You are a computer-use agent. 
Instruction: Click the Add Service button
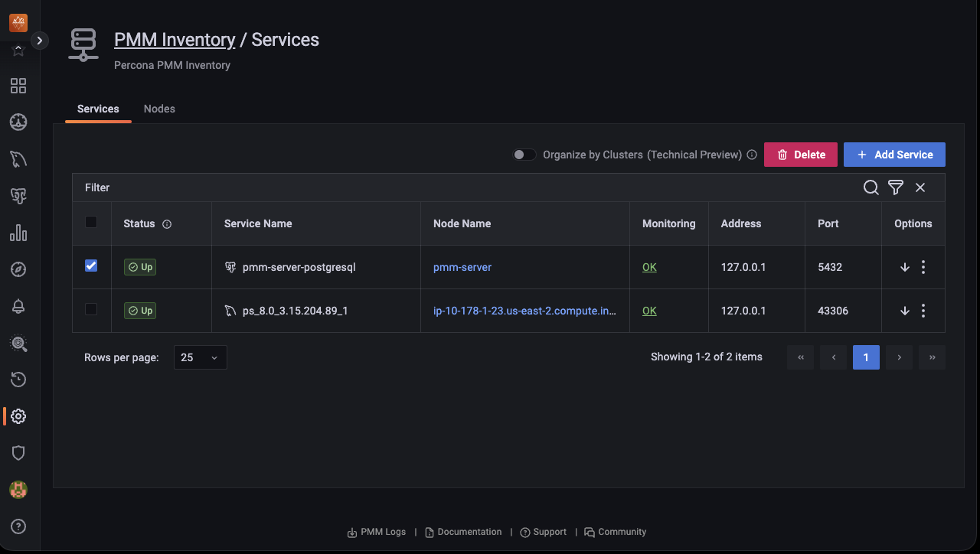tap(894, 155)
